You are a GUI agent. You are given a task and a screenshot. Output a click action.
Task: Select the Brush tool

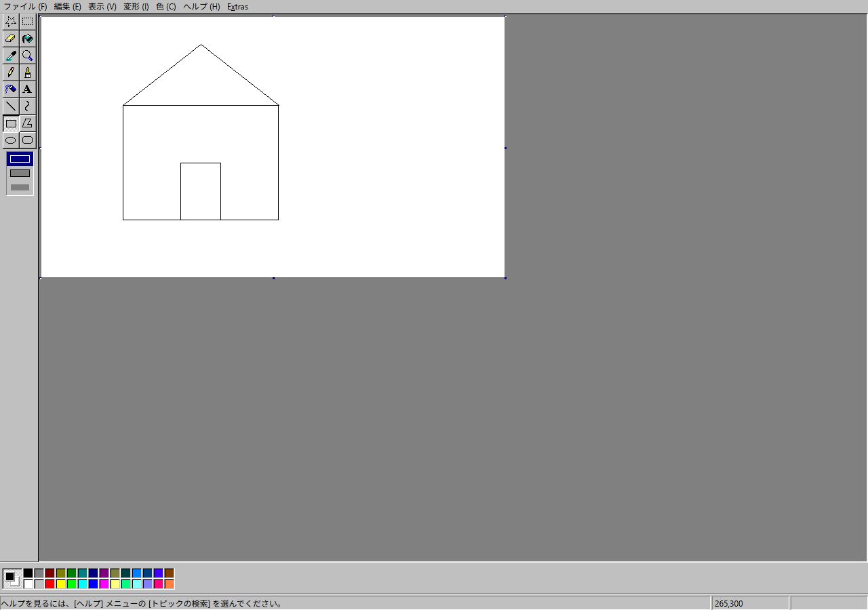click(x=27, y=73)
